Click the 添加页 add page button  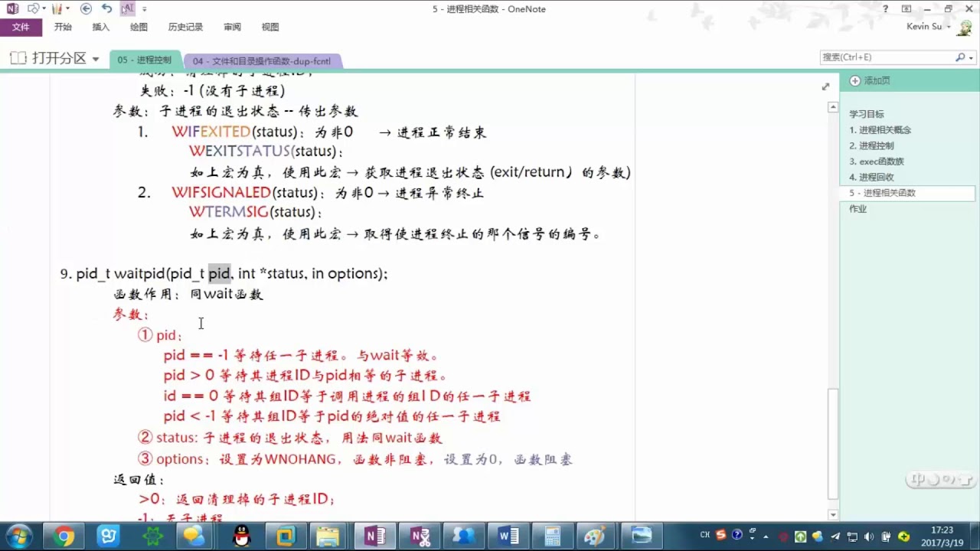coord(871,80)
